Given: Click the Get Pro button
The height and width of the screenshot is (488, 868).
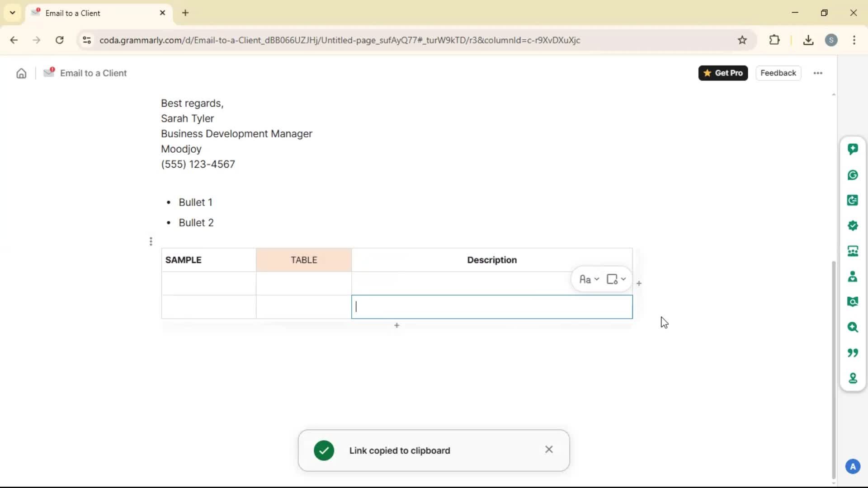Looking at the screenshot, I should 723,73.
